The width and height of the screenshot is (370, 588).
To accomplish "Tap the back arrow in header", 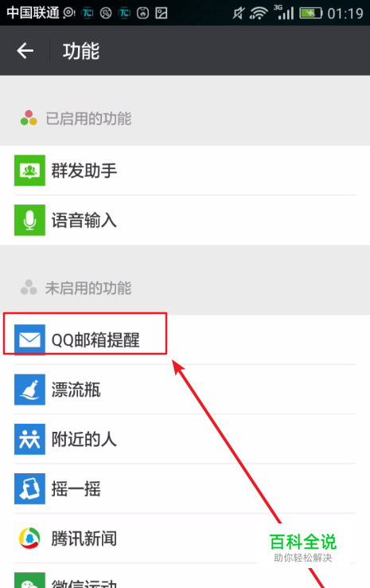I will click(25, 51).
